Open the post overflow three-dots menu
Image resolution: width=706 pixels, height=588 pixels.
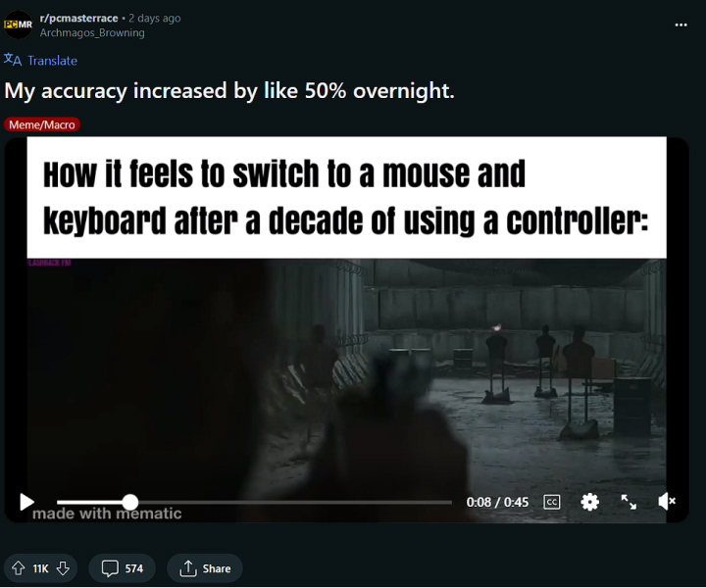tap(681, 24)
